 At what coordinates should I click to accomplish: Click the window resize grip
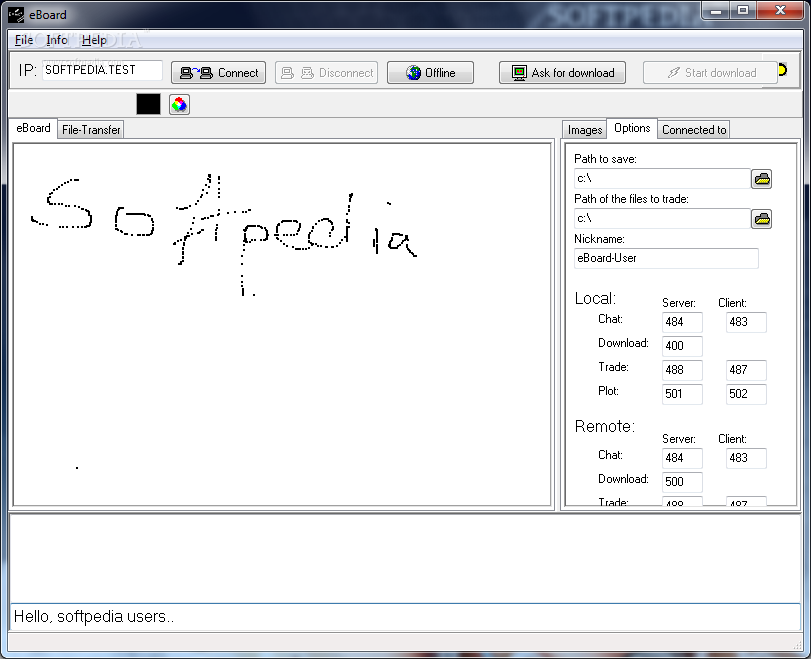tap(797, 645)
